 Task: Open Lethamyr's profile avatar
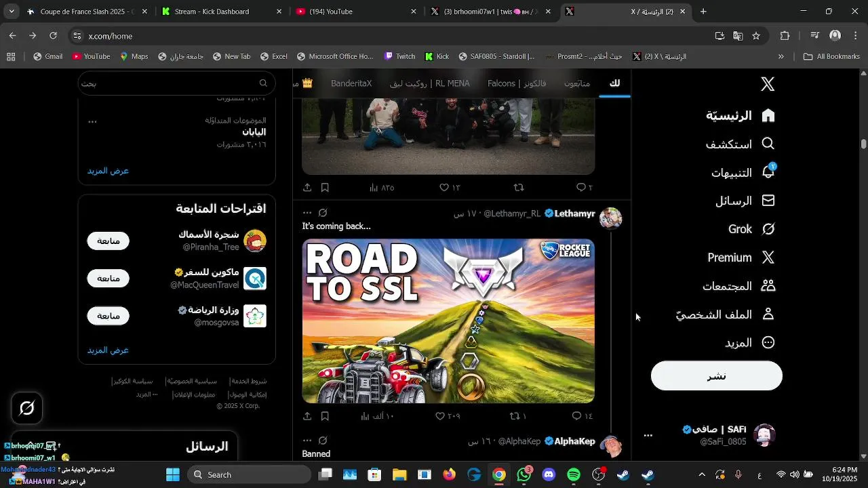tap(611, 218)
